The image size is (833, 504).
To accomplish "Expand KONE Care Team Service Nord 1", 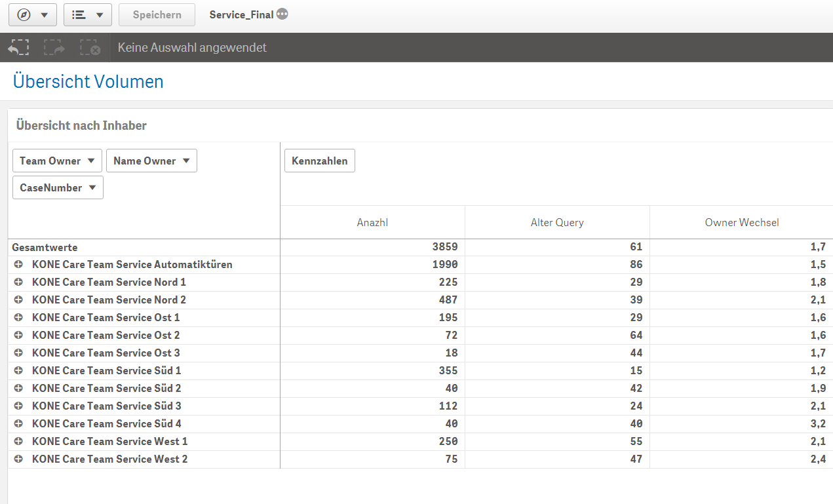I will pyautogui.click(x=18, y=282).
